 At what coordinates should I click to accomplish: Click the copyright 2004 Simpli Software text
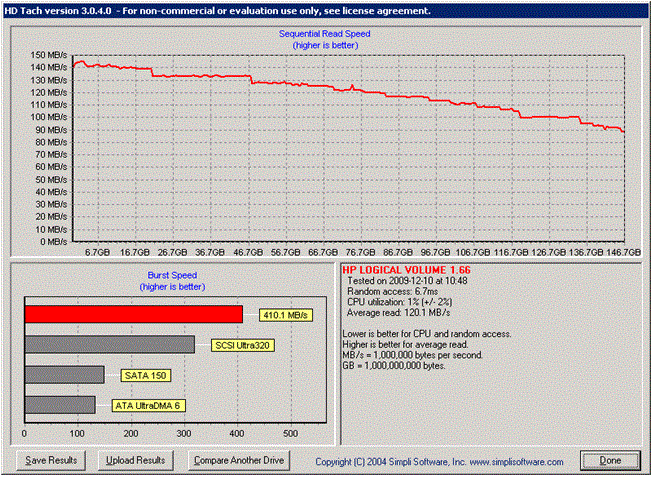coord(391,462)
